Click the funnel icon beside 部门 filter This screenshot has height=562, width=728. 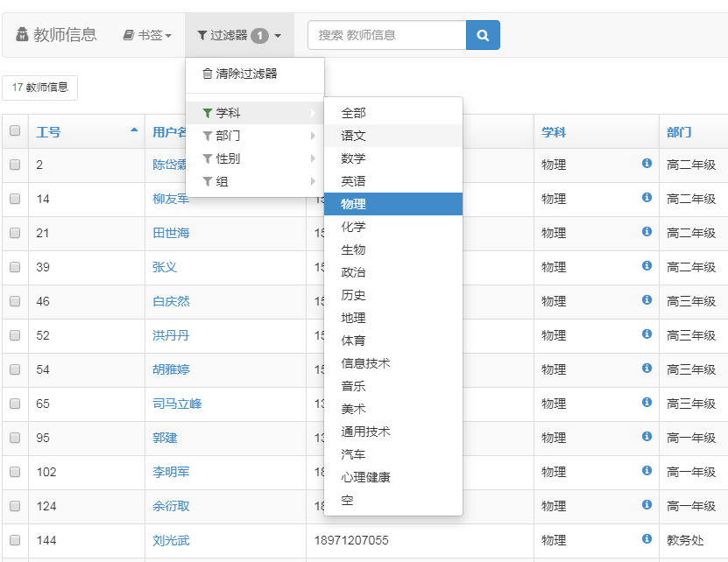207,136
